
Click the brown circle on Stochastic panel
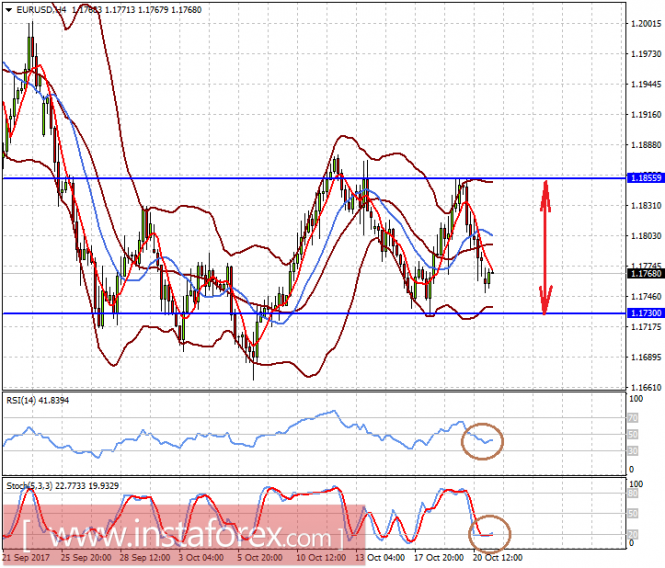pyautogui.click(x=489, y=534)
